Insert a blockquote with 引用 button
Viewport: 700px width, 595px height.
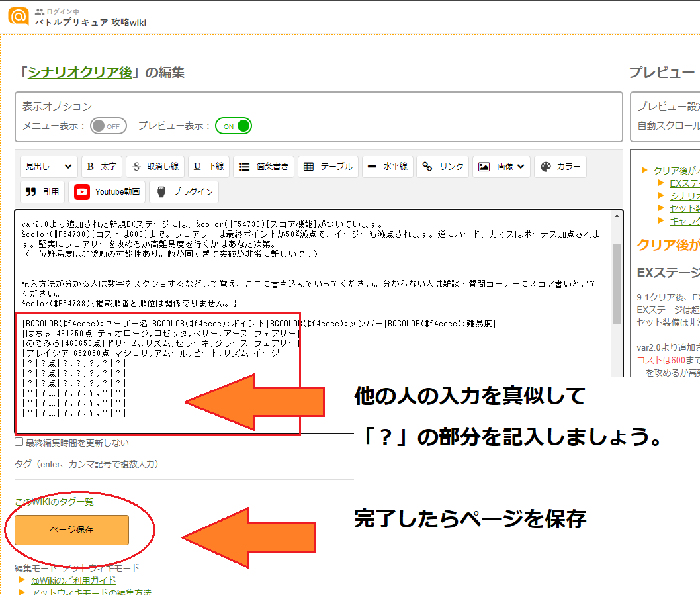[43, 192]
